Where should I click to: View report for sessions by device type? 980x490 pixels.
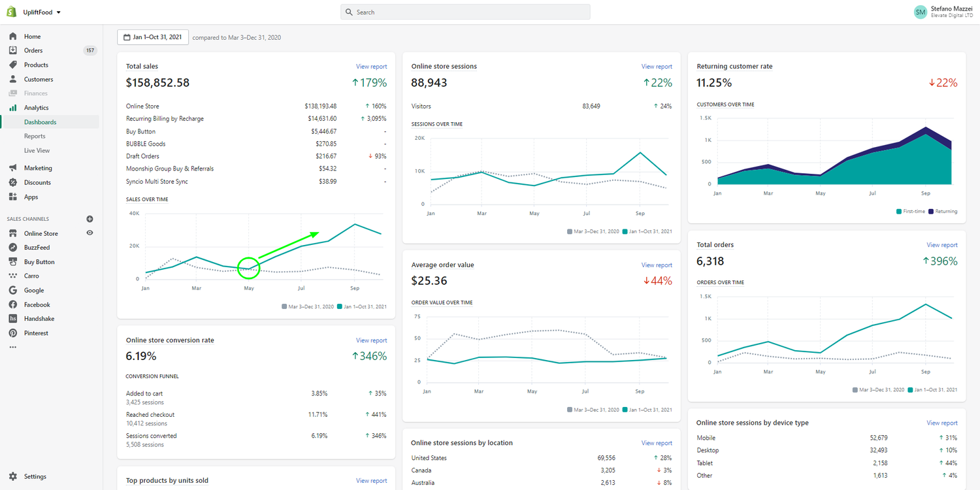[942, 423]
